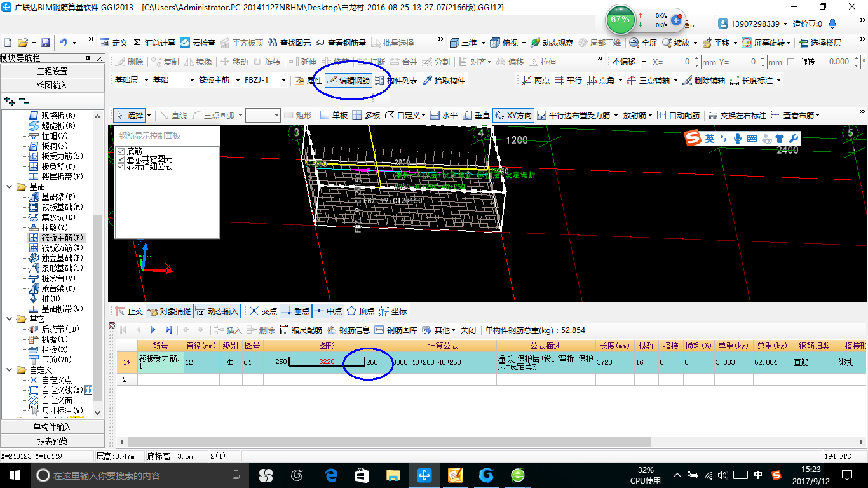The height and width of the screenshot is (488, 868).
Task: Toggle XY方向 layout direction
Action: [513, 115]
